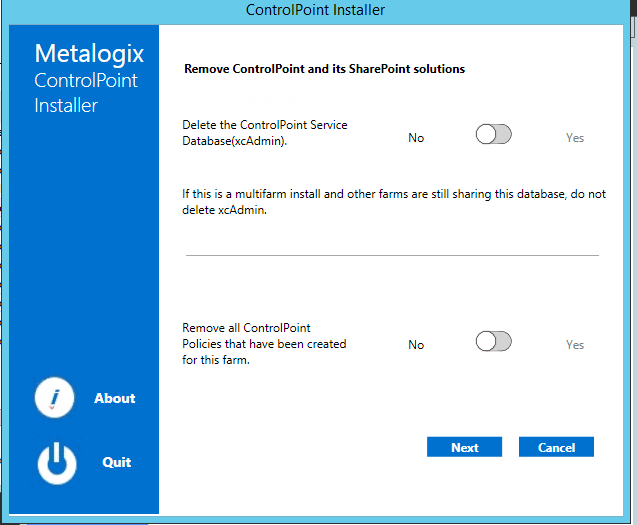Click the Quit power icon
Screen dimensions: 637x525
(x=57, y=463)
